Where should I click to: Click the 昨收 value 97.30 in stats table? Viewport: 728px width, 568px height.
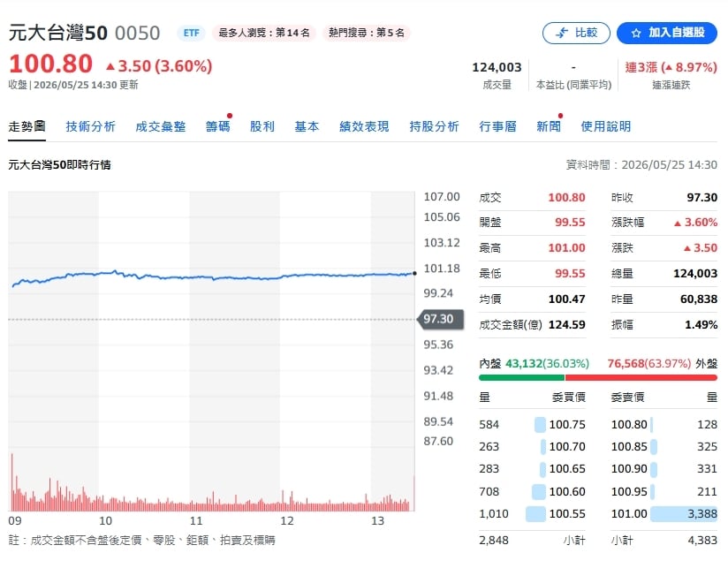pos(702,198)
